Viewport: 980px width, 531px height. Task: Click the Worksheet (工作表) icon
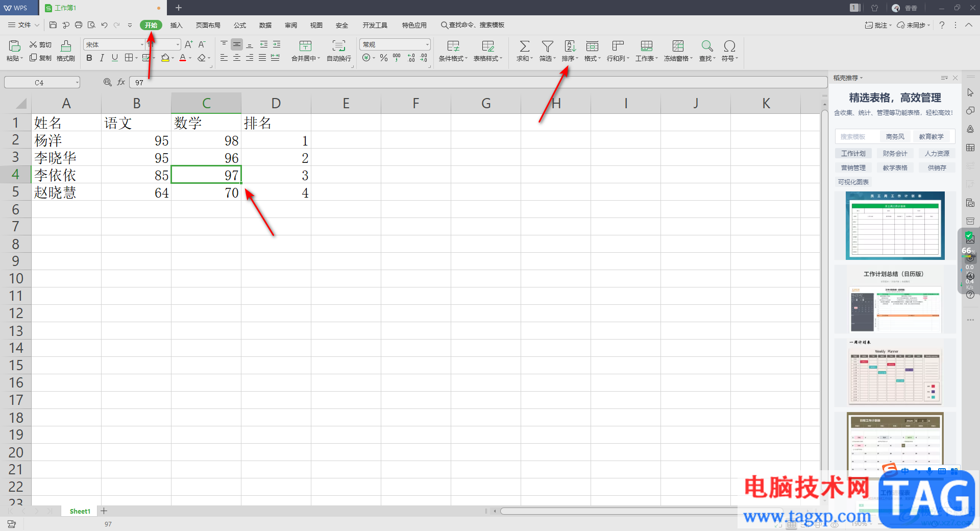(647, 46)
